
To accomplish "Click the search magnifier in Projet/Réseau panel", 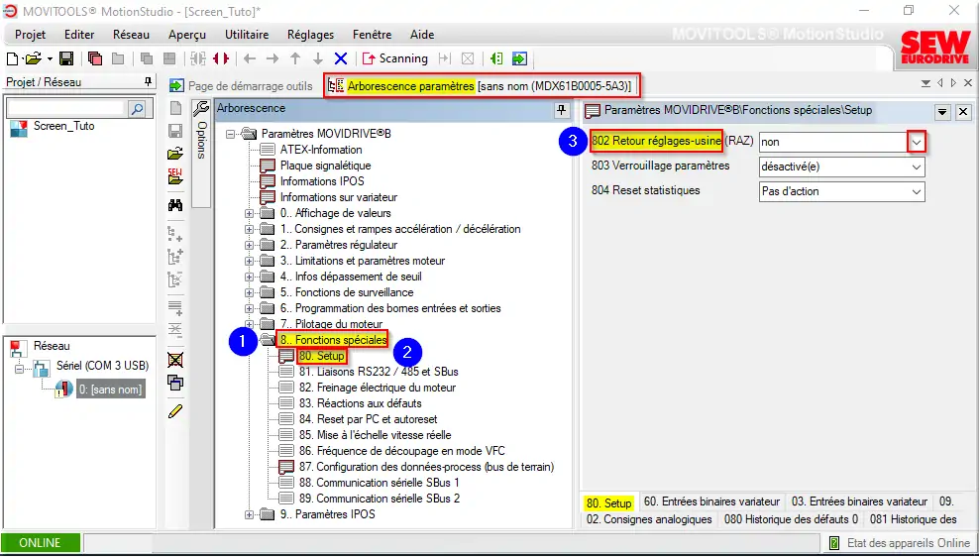I will 137,109.
